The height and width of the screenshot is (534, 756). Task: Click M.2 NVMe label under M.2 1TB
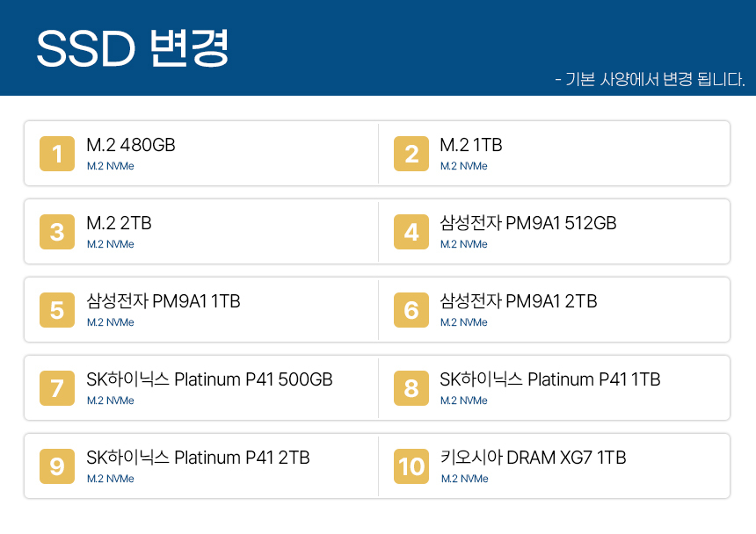tap(464, 166)
